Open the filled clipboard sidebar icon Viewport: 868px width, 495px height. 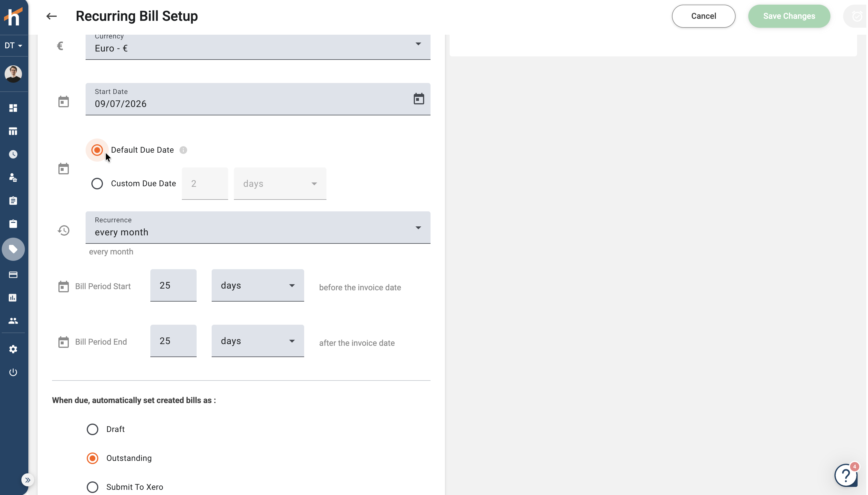tap(13, 224)
